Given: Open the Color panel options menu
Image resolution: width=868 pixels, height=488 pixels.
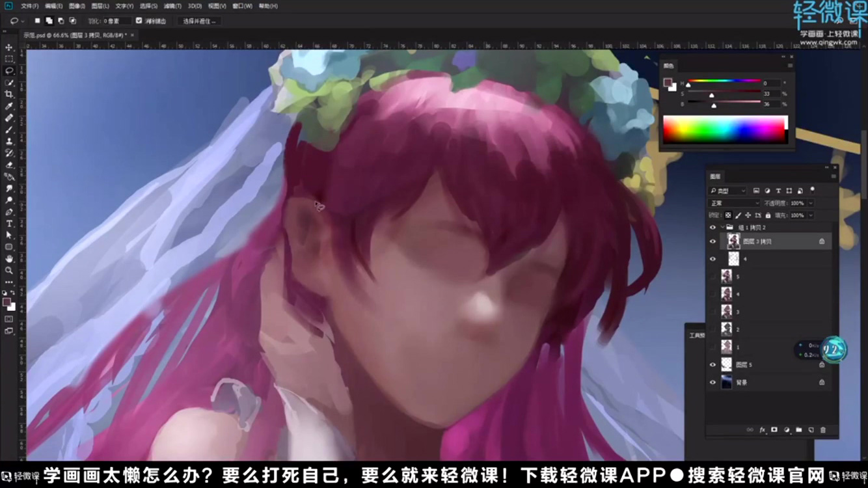Looking at the screenshot, I should coord(791,66).
